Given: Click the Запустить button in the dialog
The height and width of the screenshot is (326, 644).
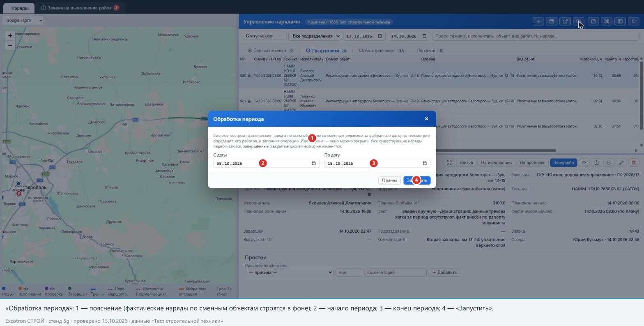Looking at the screenshot, I should coord(417,180).
